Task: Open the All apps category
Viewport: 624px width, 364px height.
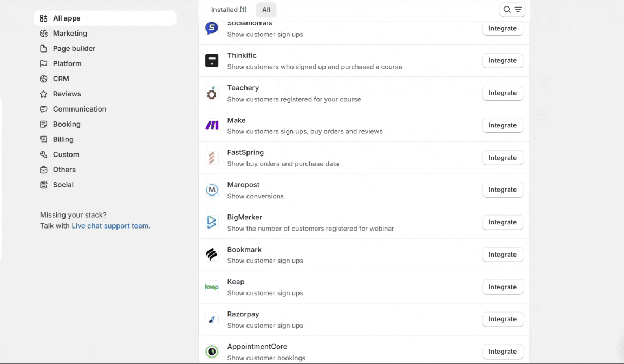Action: [x=105, y=18]
